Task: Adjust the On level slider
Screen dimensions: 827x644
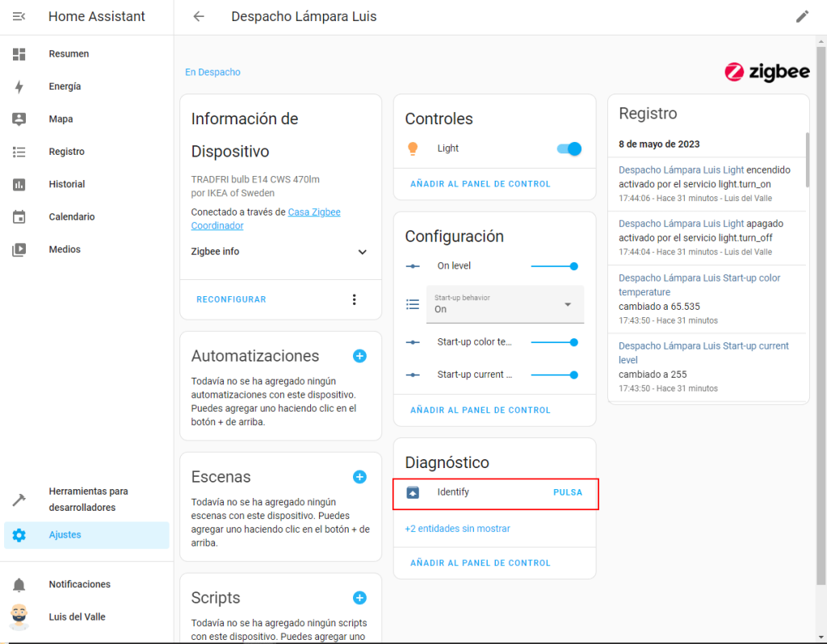Action: click(x=553, y=266)
